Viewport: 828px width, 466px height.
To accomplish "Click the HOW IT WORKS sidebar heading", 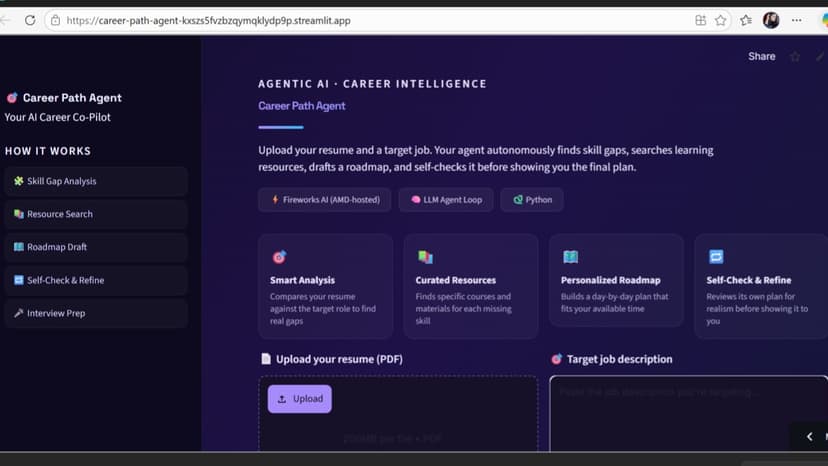I will [x=48, y=151].
